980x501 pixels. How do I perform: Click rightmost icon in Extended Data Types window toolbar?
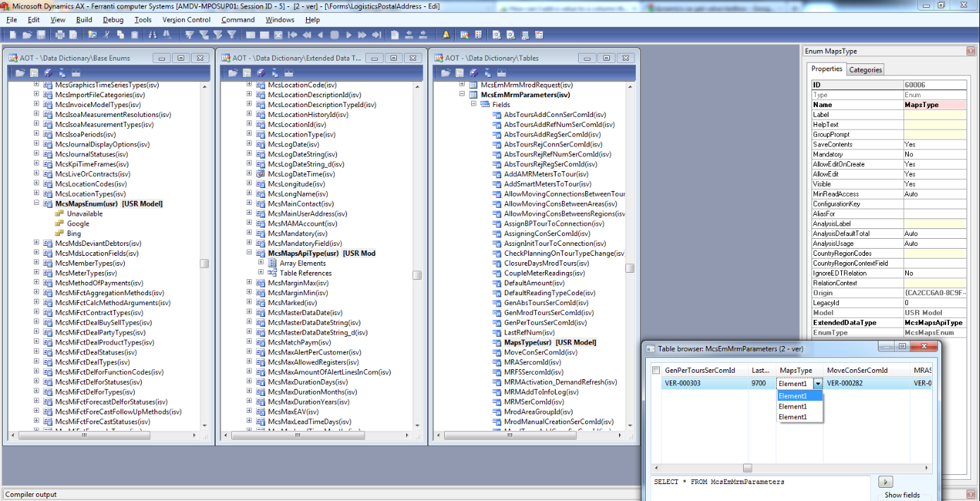pos(290,73)
